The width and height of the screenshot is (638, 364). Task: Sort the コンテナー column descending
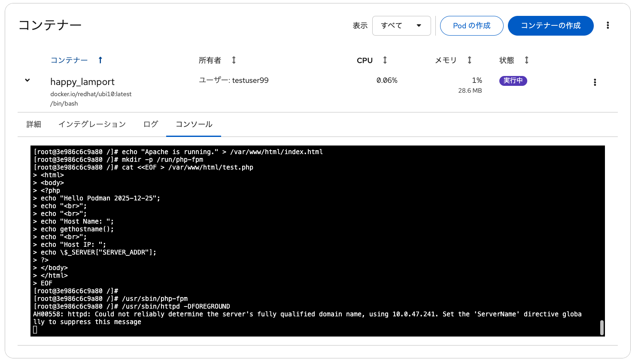click(x=100, y=60)
